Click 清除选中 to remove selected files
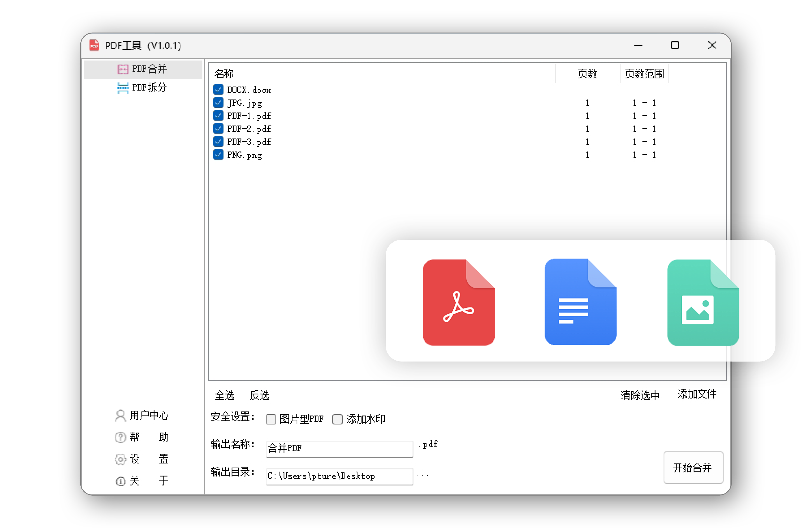Image resolution: width=812 pixels, height=528 pixels. (640, 395)
